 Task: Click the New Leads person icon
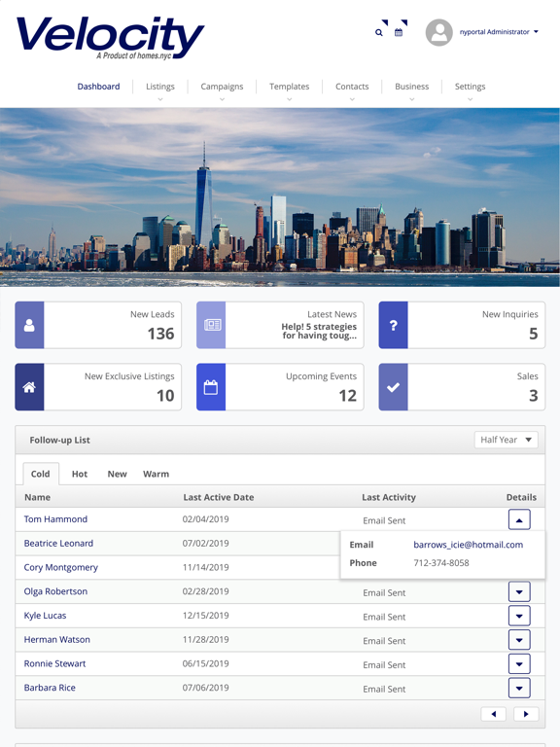pyautogui.click(x=29, y=325)
